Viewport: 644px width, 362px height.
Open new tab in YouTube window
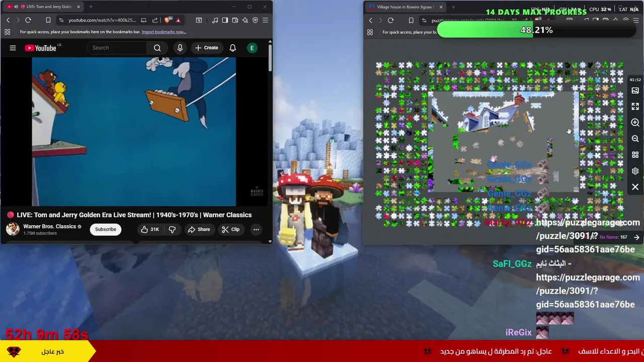[x=91, y=7]
